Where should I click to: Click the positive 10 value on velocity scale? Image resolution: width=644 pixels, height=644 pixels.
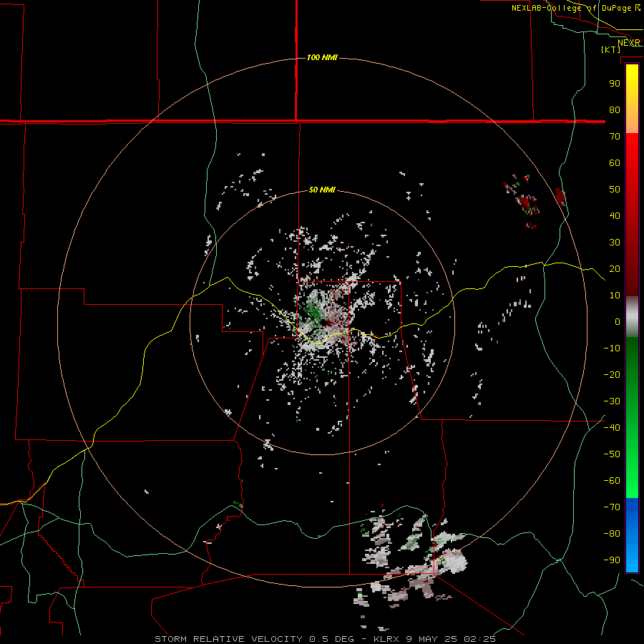coord(615,296)
